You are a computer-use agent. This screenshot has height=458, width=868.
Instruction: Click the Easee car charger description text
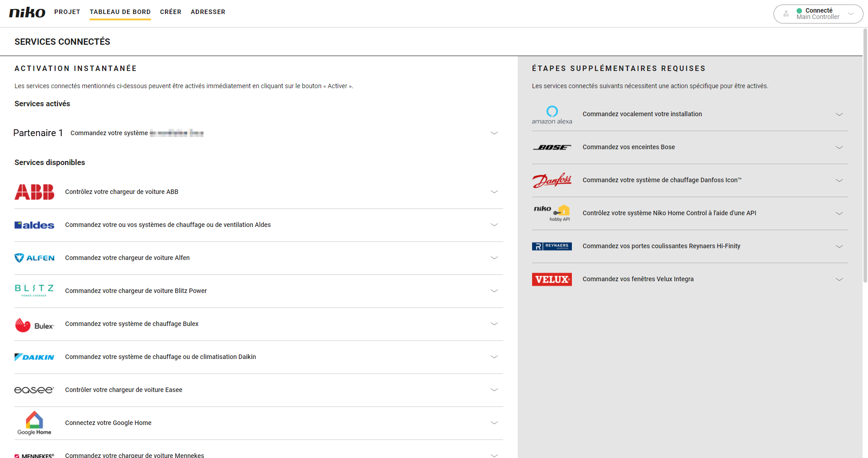point(123,390)
